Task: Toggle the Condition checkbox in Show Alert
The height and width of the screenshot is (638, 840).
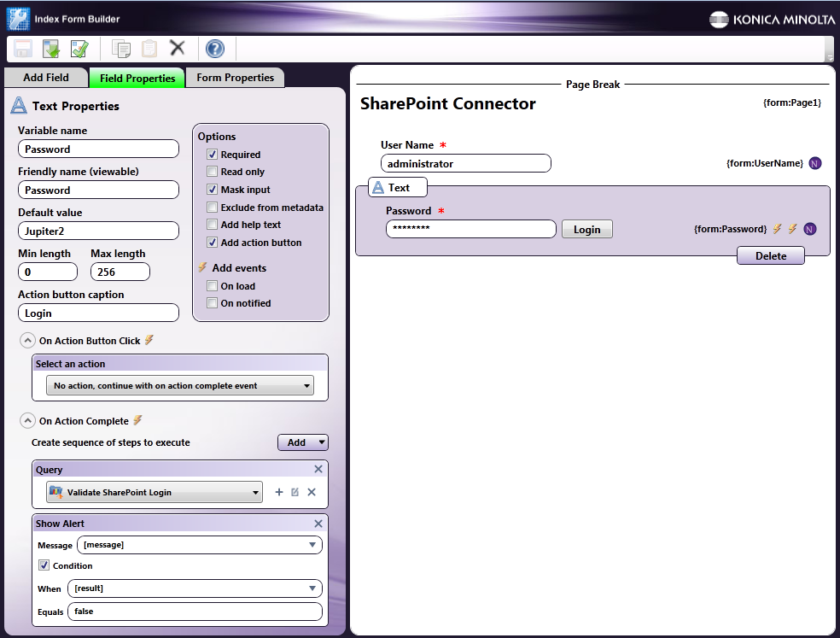Action: point(44,565)
